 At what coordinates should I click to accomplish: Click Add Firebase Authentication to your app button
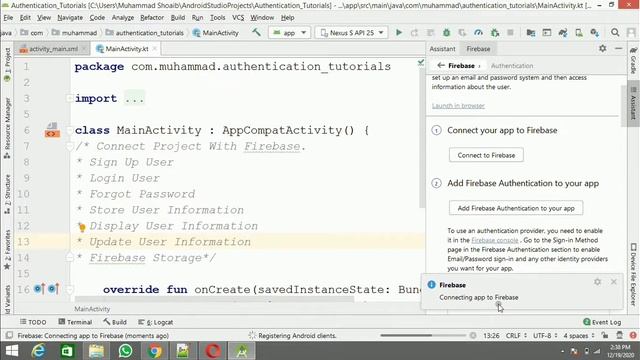point(516,208)
